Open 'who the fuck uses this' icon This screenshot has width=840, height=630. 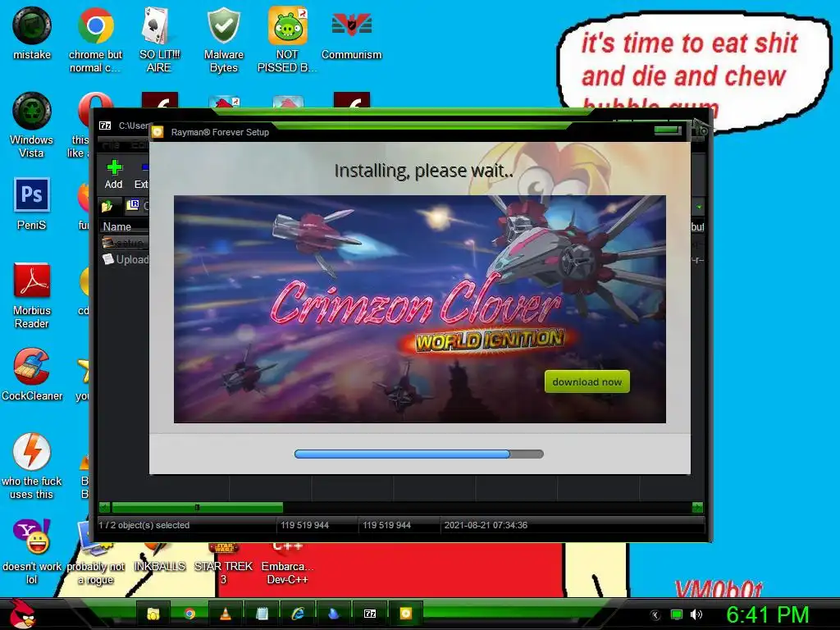pyautogui.click(x=32, y=466)
